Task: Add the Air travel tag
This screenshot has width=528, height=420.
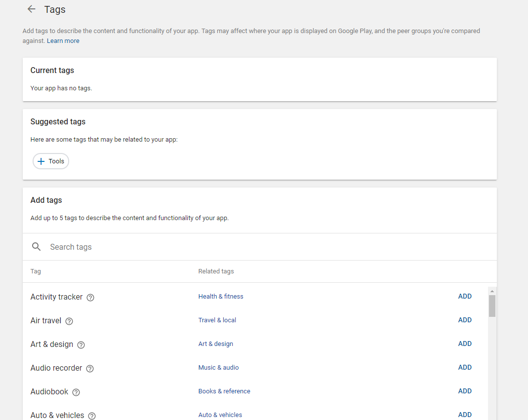Action: point(464,320)
